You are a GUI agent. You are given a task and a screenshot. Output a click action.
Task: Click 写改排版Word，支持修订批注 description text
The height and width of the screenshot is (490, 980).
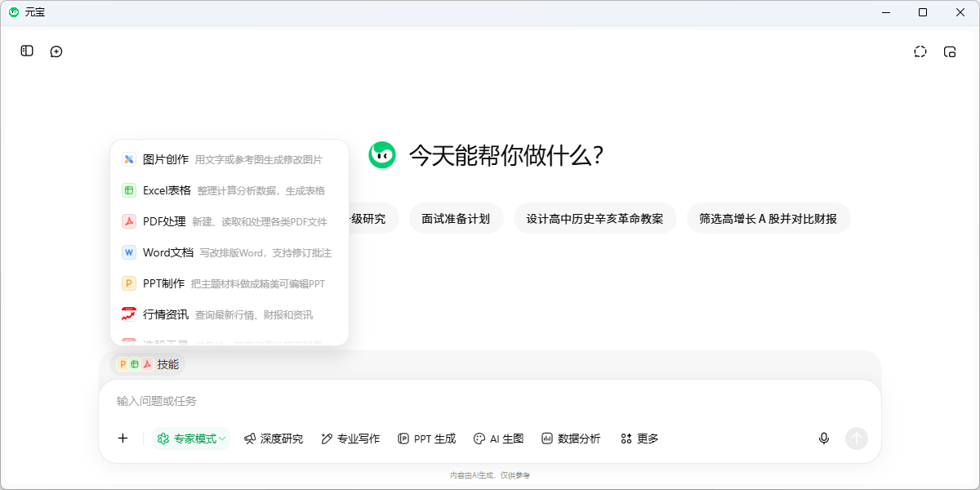tap(265, 252)
